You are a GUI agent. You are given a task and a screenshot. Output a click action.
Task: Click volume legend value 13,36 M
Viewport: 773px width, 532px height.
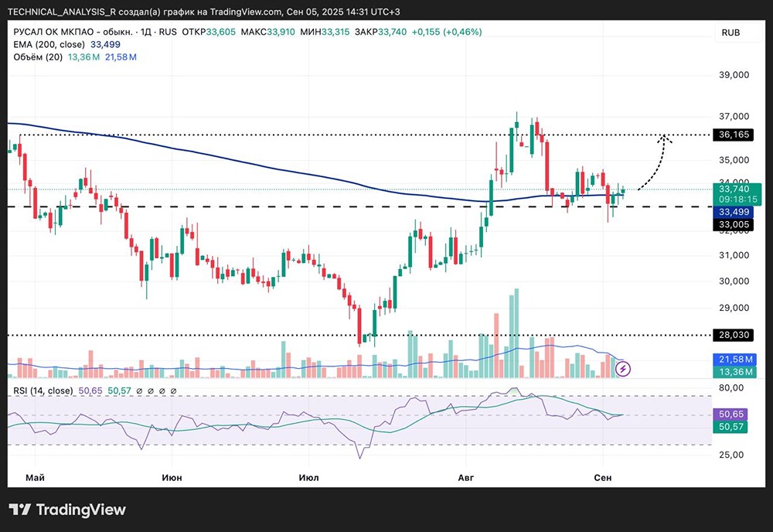click(83, 57)
